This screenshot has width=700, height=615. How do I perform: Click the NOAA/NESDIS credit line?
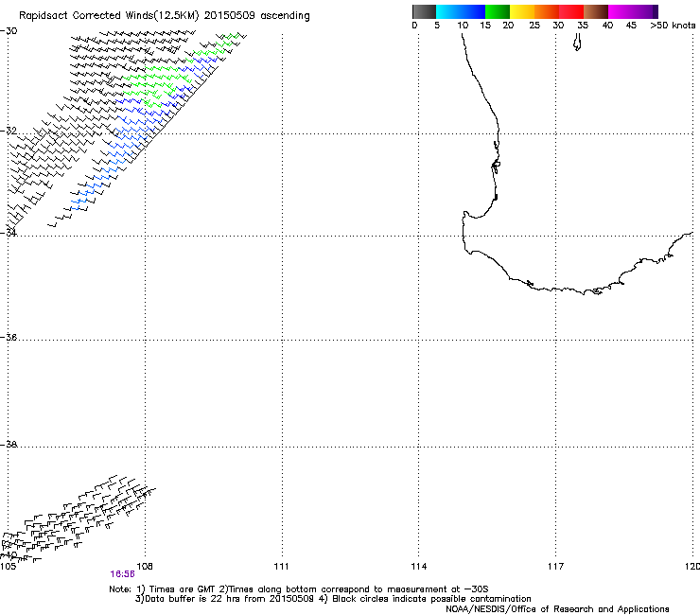557,609
